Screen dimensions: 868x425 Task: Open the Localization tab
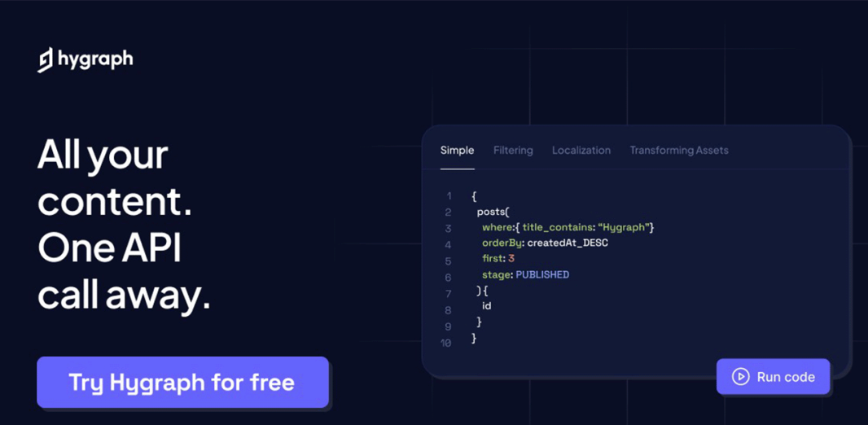click(x=581, y=151)
